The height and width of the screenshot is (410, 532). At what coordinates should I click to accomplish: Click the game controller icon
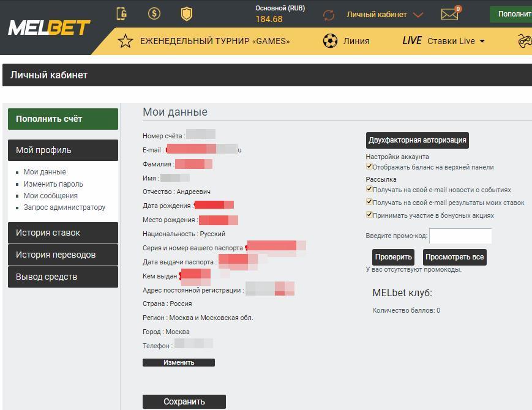pyautogui.click(x=525, y=41)
